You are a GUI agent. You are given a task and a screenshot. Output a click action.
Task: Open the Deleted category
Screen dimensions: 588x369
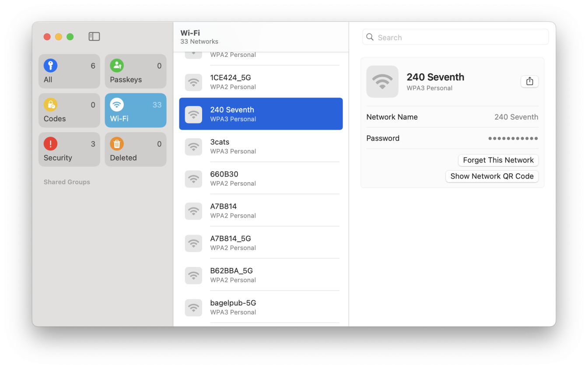(136, 149)
